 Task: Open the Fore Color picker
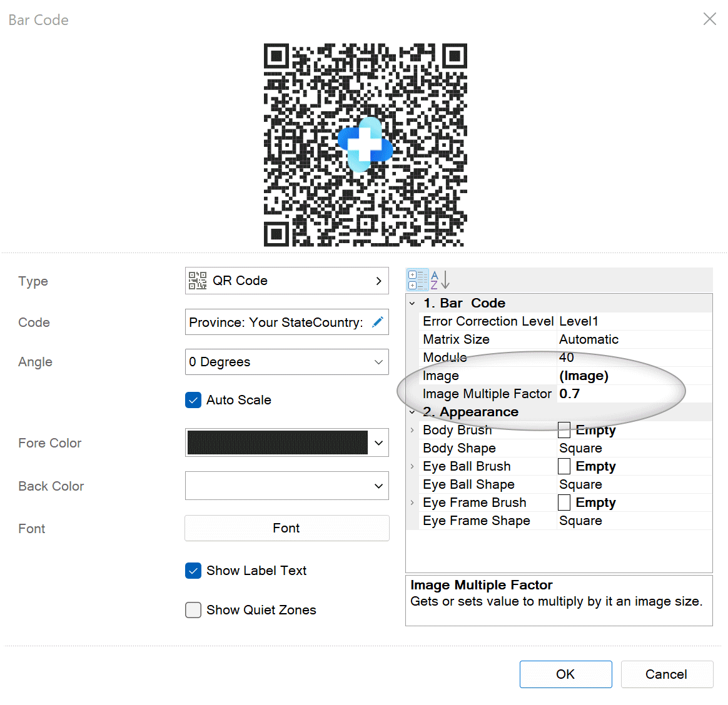point(378,442)
